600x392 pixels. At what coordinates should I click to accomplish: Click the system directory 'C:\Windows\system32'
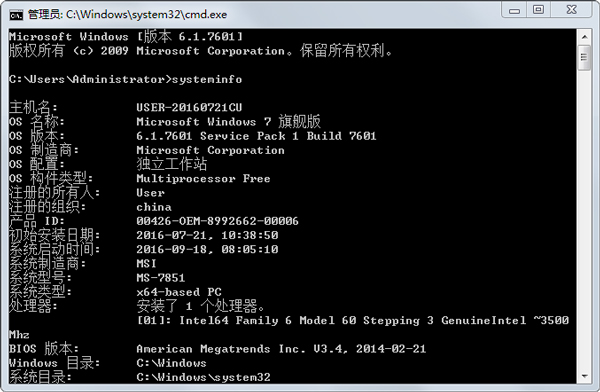(203, 377)
